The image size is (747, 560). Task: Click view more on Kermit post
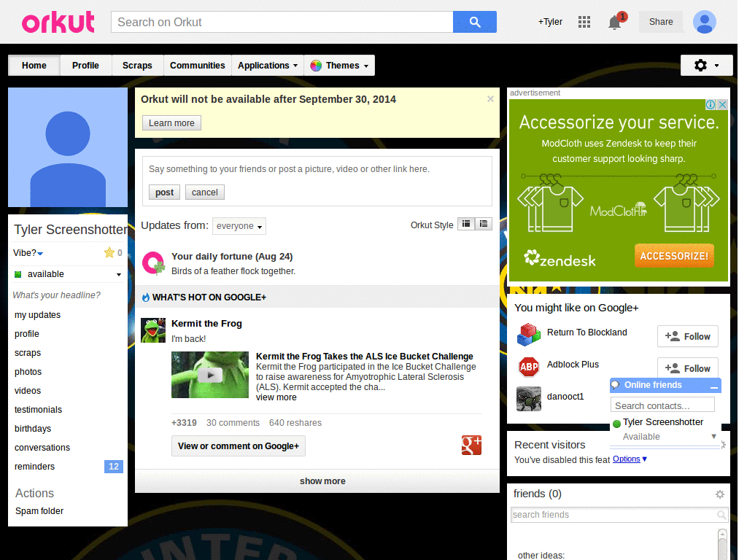(x=276, y=397)
